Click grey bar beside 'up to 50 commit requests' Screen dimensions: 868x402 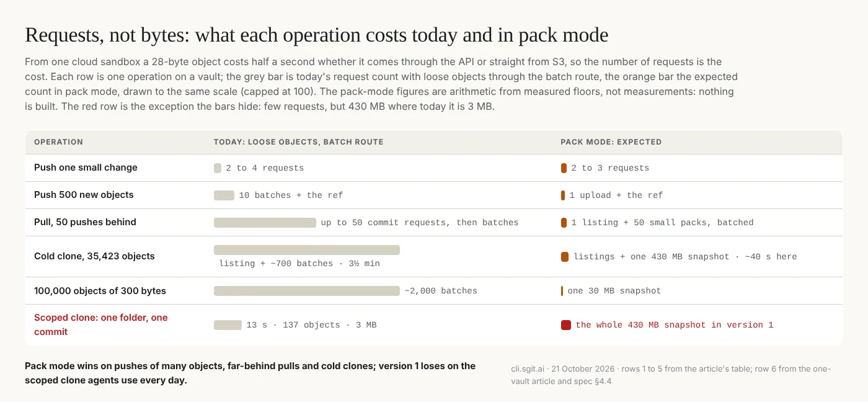265,223
